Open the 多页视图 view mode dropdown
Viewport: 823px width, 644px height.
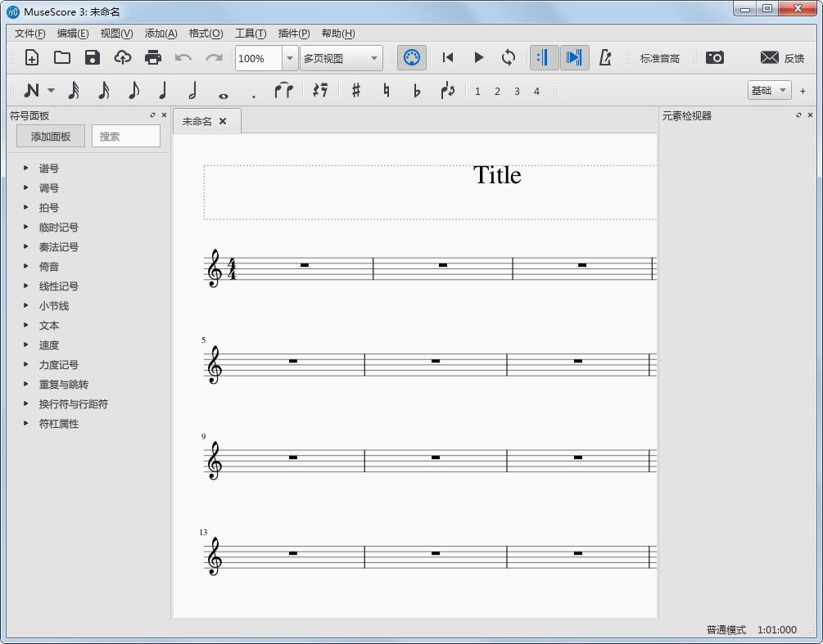pyautogui.click(x=341, y=58)
